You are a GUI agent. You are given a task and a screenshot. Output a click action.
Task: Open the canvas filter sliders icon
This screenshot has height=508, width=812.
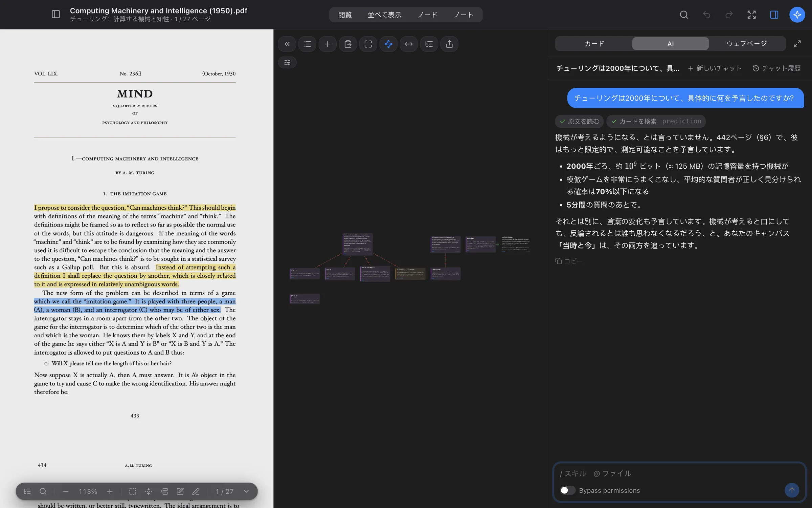(x=287, y=62)
